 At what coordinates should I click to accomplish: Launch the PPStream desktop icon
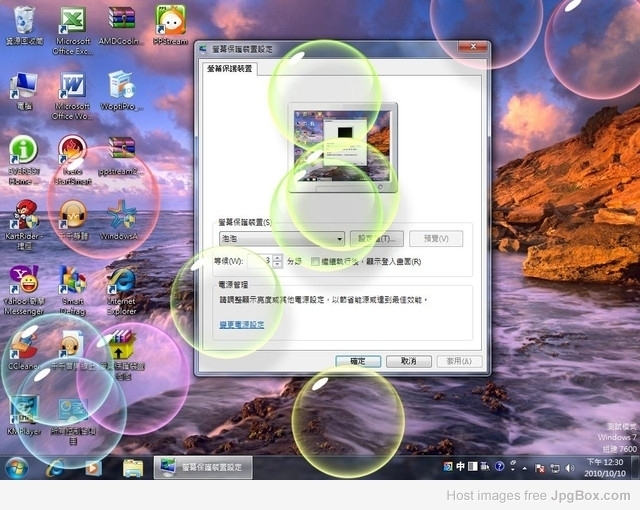point(171,25)
